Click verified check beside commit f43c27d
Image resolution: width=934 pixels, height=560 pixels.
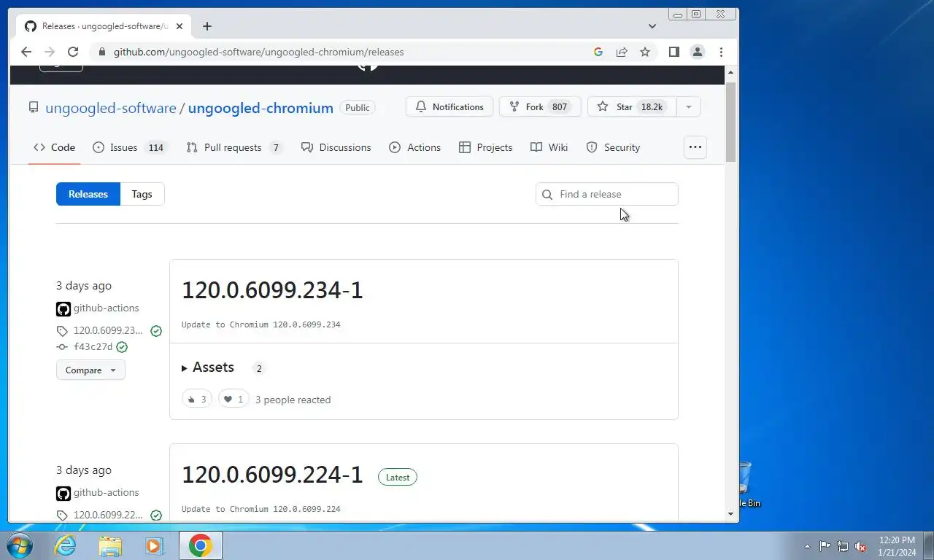122,347
